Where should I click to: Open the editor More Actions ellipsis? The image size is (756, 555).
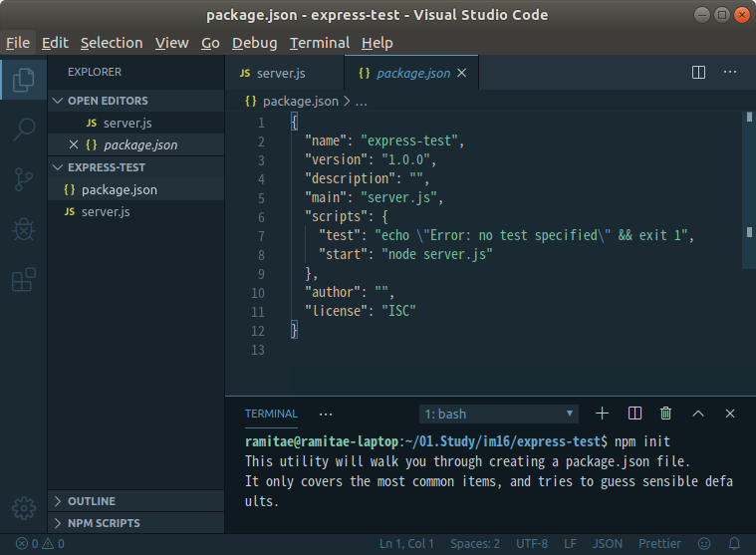pos(729,72)
